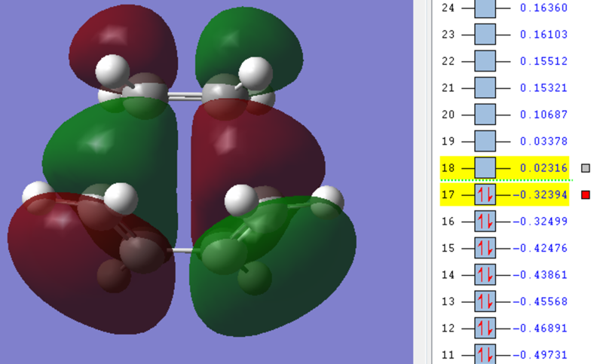Viewport: 603px width, 364px height.
Task: Select orbital 16 occupied box
Action: 485,222
